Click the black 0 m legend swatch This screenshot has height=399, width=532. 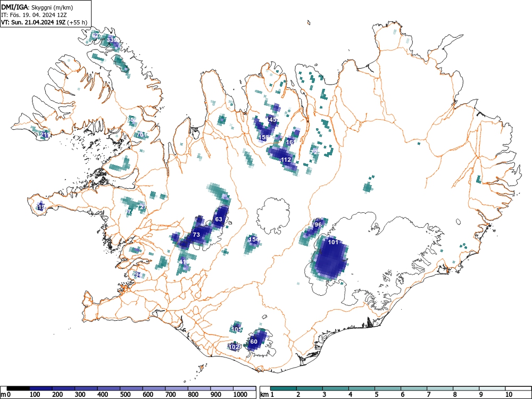click(18, 388)
